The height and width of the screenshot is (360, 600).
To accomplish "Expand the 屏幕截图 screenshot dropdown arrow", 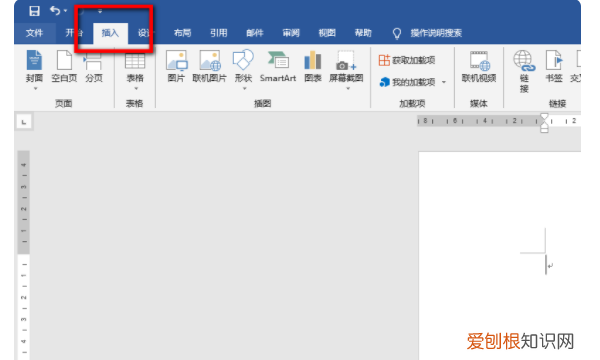I will pyautogui.click(x=348, y=88).
